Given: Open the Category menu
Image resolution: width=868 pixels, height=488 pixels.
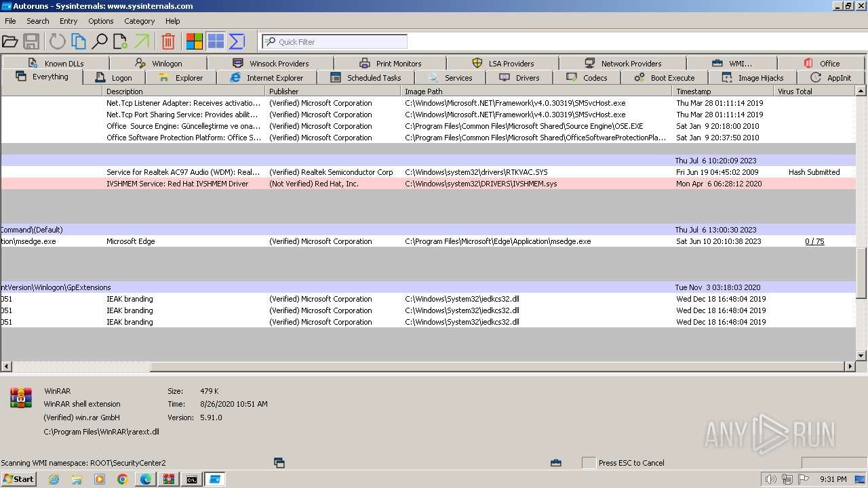Looking at the screenshot, I should point(140,21).
